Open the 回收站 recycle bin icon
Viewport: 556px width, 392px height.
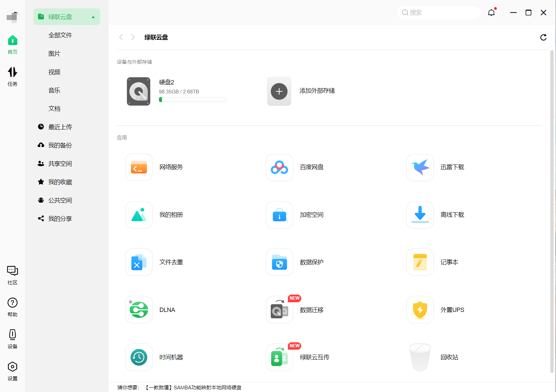pos(420,357)
